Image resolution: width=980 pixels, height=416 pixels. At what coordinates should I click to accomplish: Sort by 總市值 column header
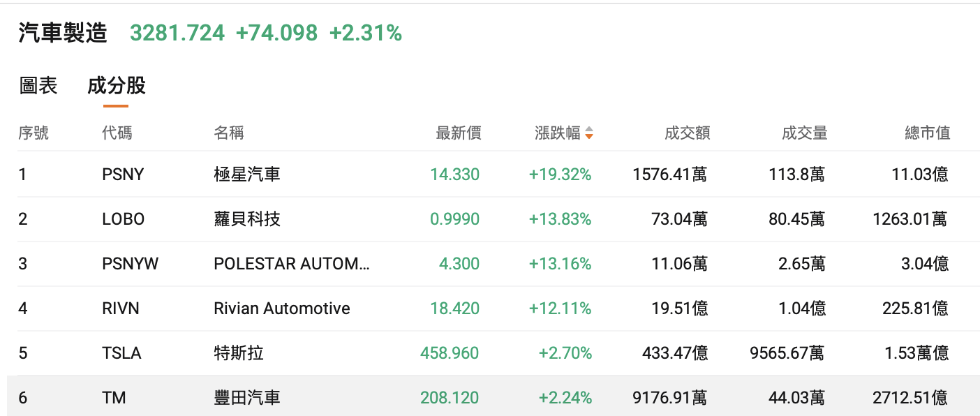pyautogui.click(x=927, y=133)
